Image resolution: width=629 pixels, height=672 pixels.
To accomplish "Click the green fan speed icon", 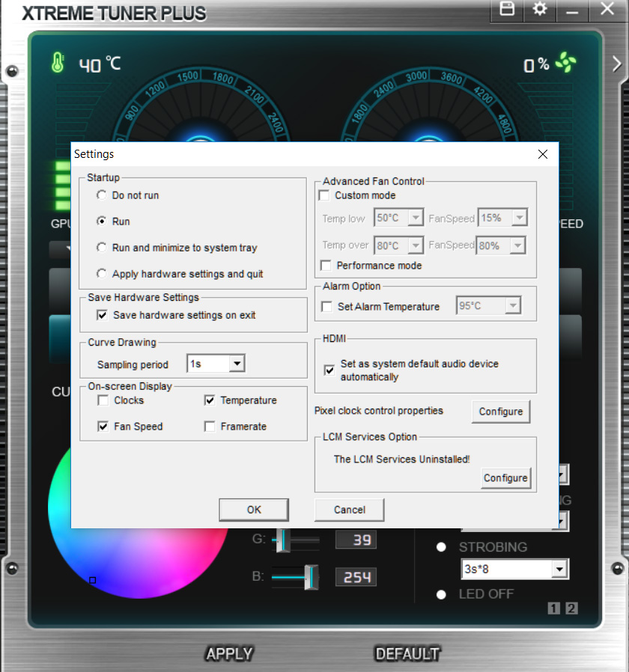I will point(566,63).
